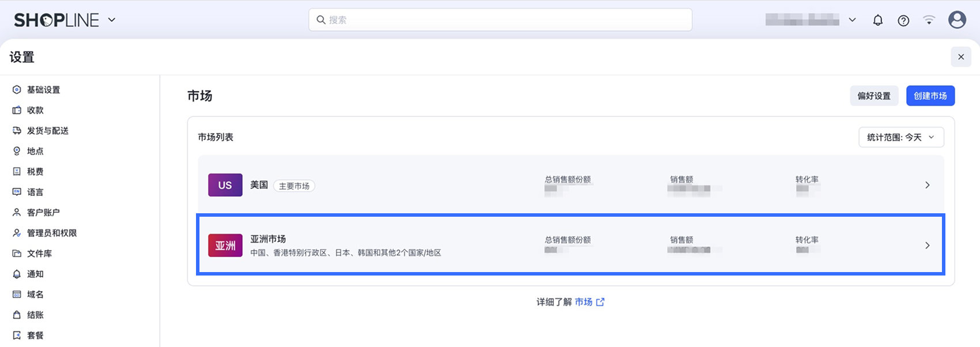Click the 偏好设置 button
Screen dimensions: 980x347
pos(874,96)
